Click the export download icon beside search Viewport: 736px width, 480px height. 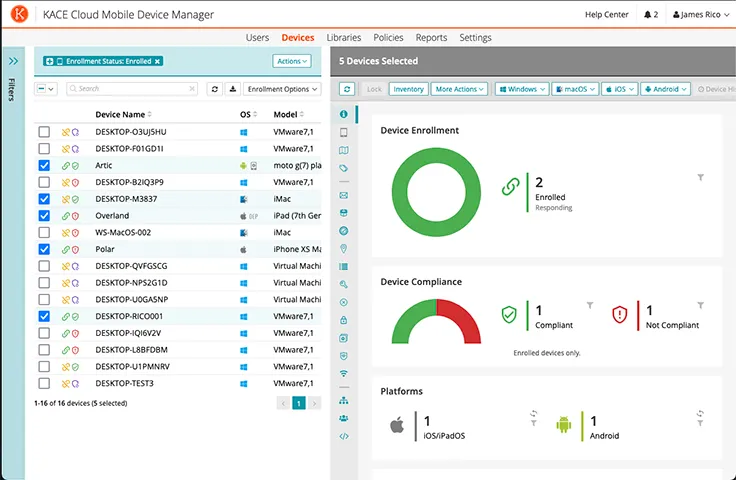click(232, 89)
